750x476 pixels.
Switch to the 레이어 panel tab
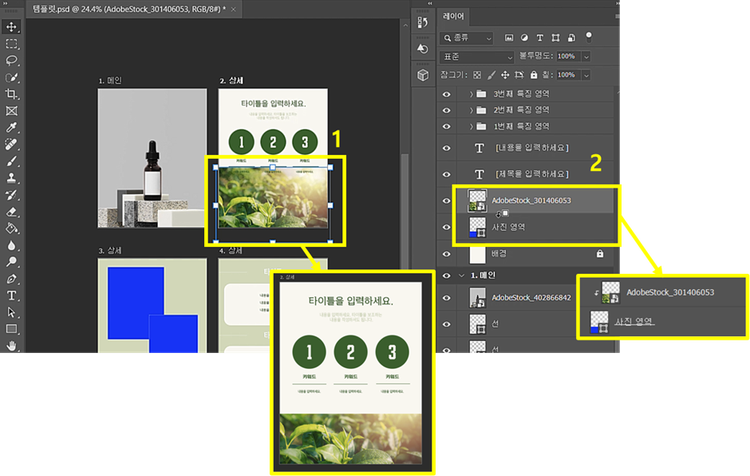(453, 16)
